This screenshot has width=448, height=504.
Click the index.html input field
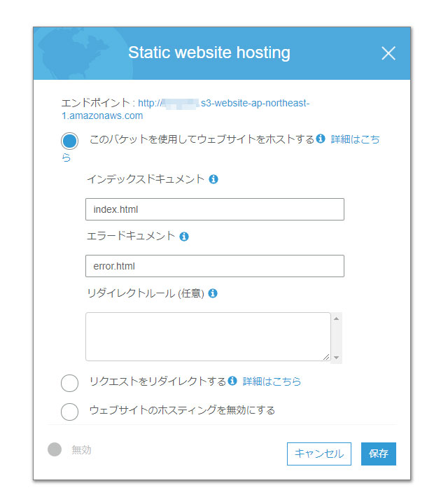pyautogui.click(x=215, y=209)
